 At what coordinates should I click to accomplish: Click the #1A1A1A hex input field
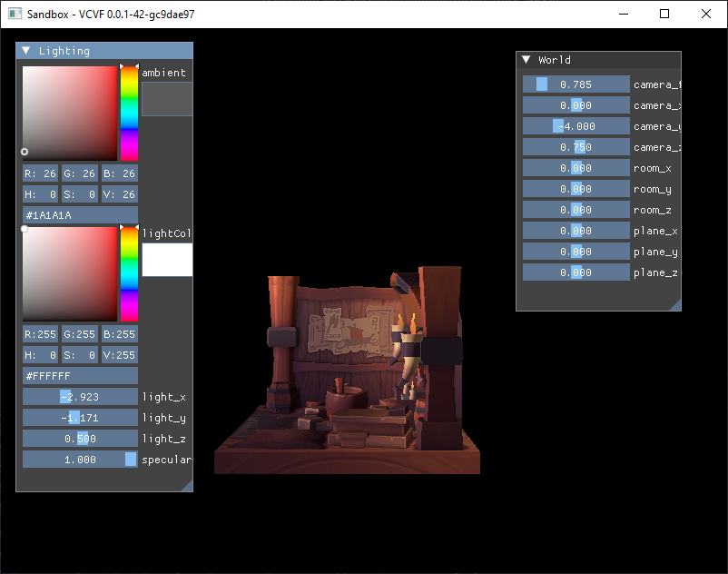(79, 214)
